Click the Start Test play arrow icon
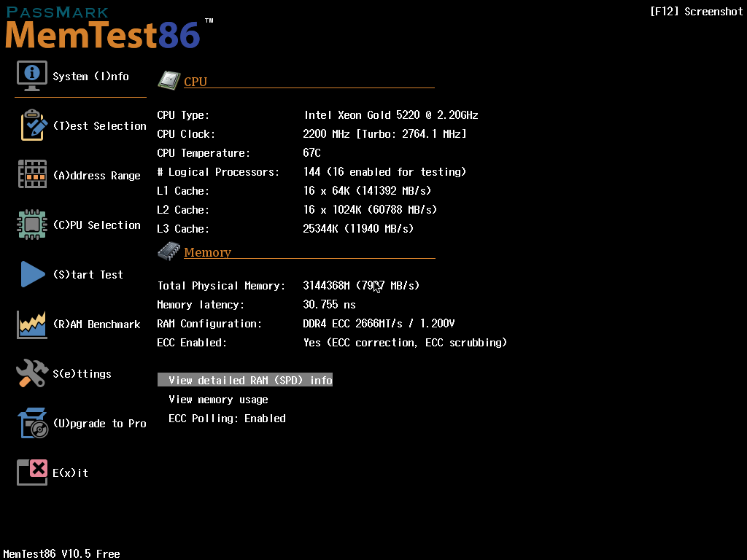Screen dimensions: 747x560 point(33,274)
